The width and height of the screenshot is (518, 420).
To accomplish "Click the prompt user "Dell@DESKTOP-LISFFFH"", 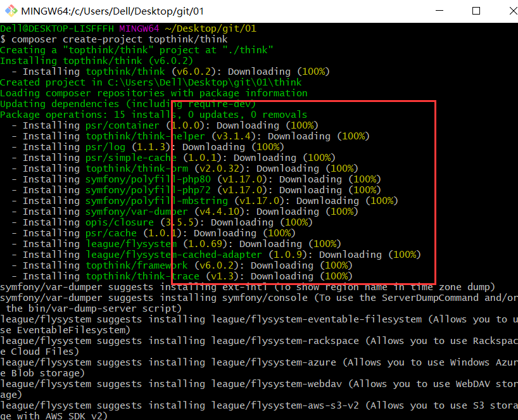I will pyautogui.click(x=57, y=29).
